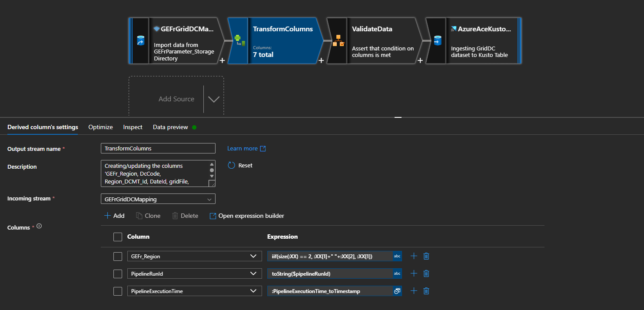Viewport: 644px width, 310px height.
Task: Click the Data preview green status dot
Action: pos(194,127)
